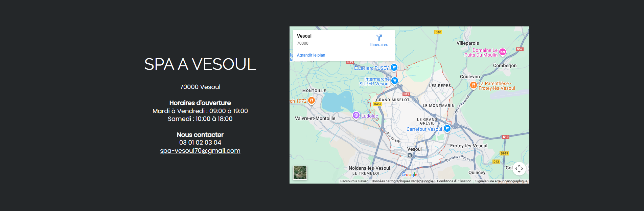Click the restaurant pin next to 'ch 1972'
This screenshot has width=644, height=211.
click(312, 101)
